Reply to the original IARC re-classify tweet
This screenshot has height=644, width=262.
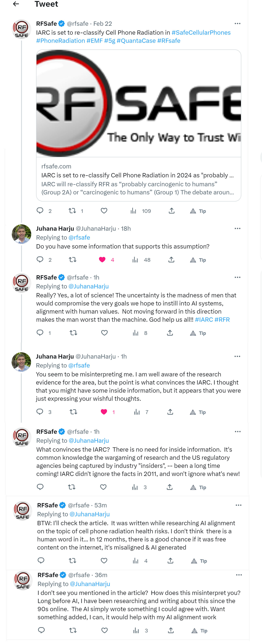point(40,211)
